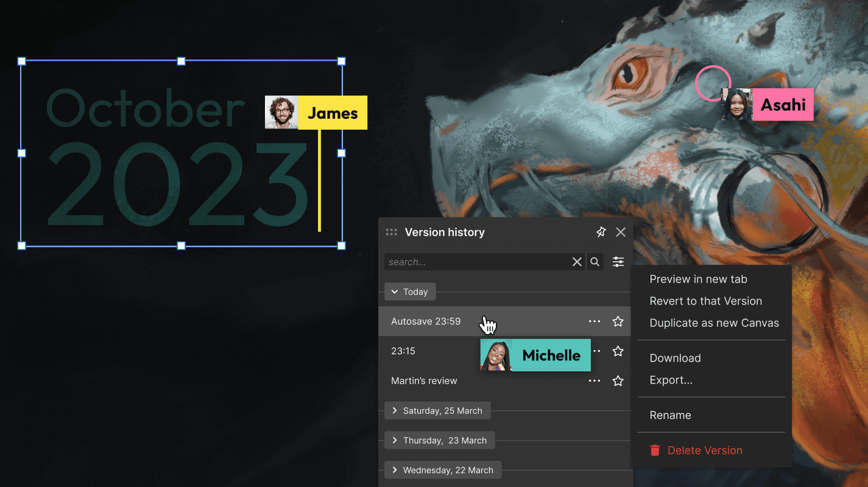
Task: Click in the version search input
Action: click(475, 262)
